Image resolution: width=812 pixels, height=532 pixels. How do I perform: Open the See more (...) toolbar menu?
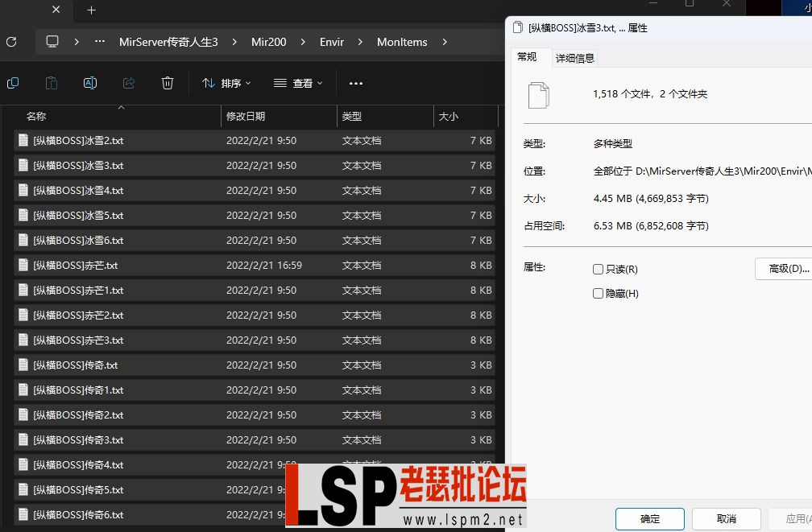355,83
